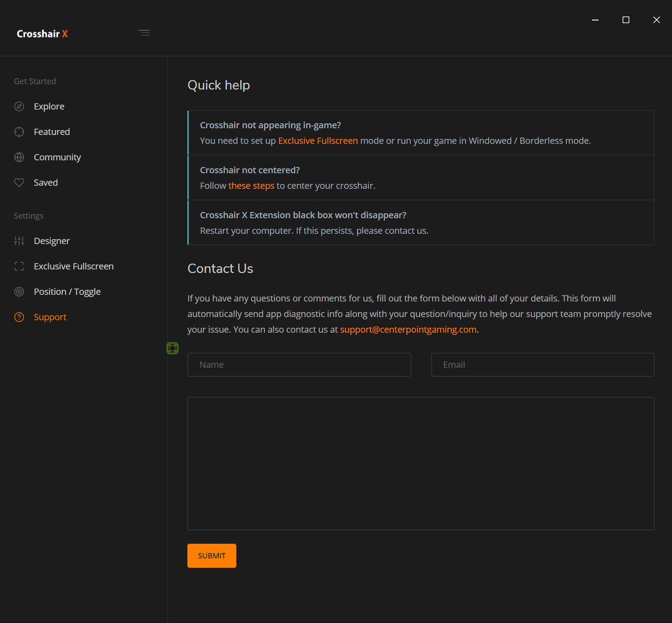The width and height of the screenshot is (672, 623).
Task: Click the Community globe icon
Action: pyautogui.click(x=19, y=157)
